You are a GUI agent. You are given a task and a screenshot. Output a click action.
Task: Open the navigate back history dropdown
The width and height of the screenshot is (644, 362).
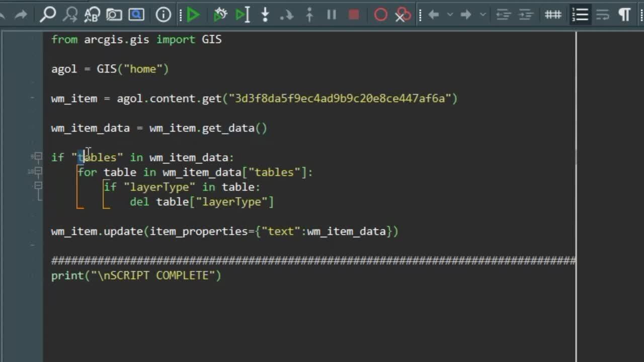point(450,15)
